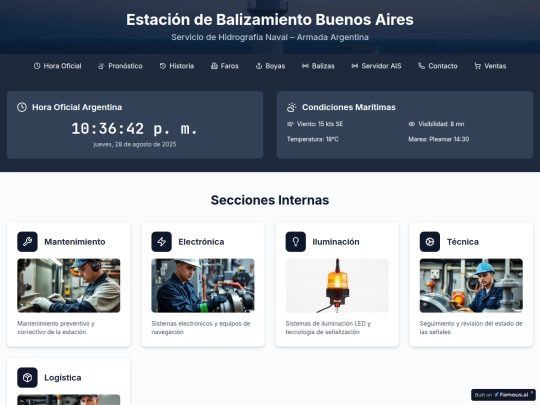
Task: Click the wind icon next to Viento
Action: [290, 124]
